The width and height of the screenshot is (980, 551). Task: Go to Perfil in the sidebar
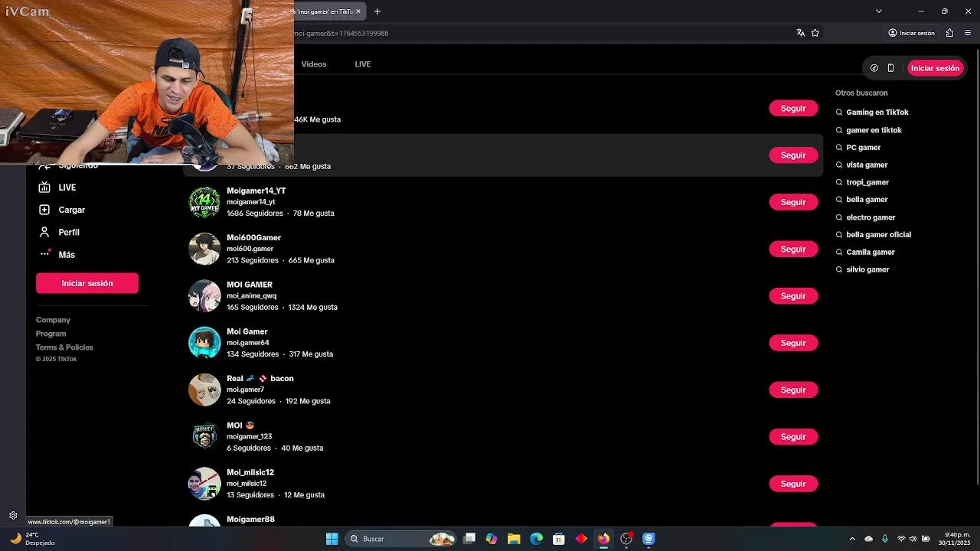[x=59, y=232]
